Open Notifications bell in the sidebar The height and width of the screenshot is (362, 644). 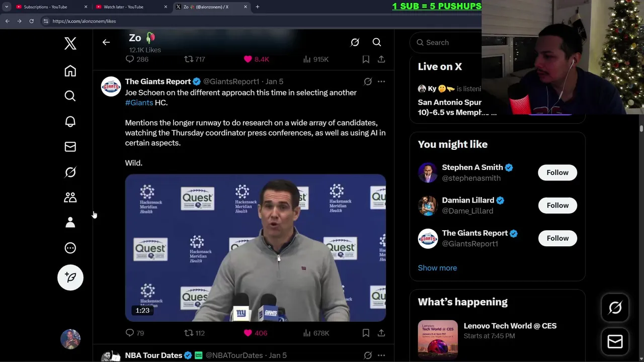click(x=70, y=122)
